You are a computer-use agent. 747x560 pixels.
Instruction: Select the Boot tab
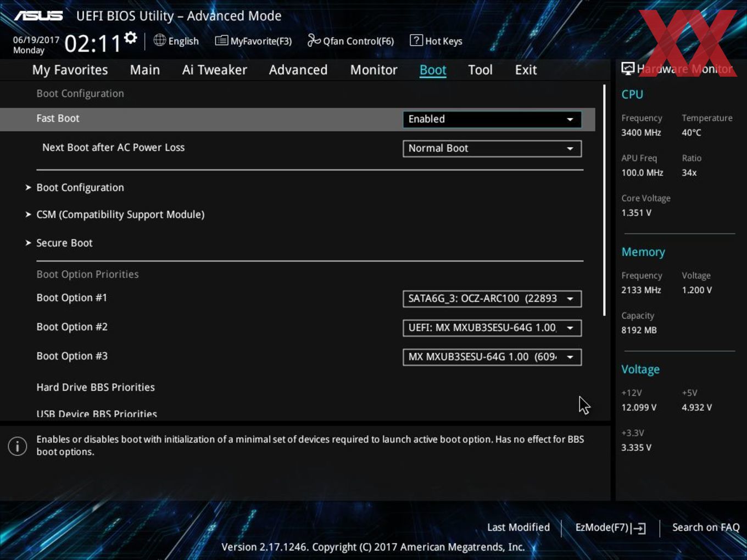(x=433, y=70)
